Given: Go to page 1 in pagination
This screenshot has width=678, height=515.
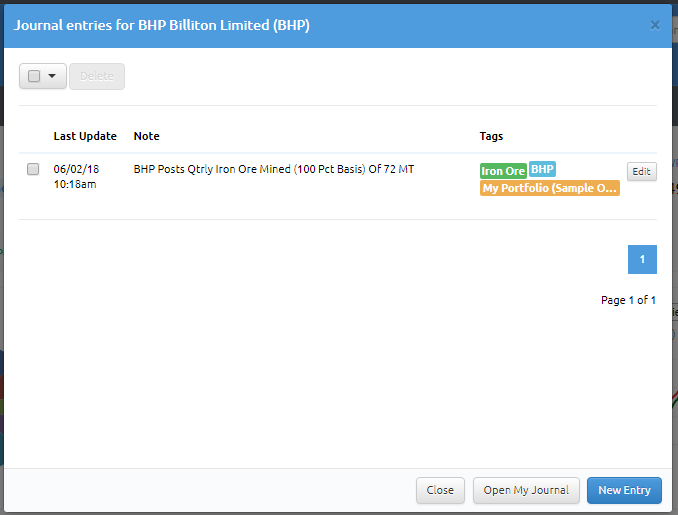Looking at the screenshot, I should coord(642,259).
